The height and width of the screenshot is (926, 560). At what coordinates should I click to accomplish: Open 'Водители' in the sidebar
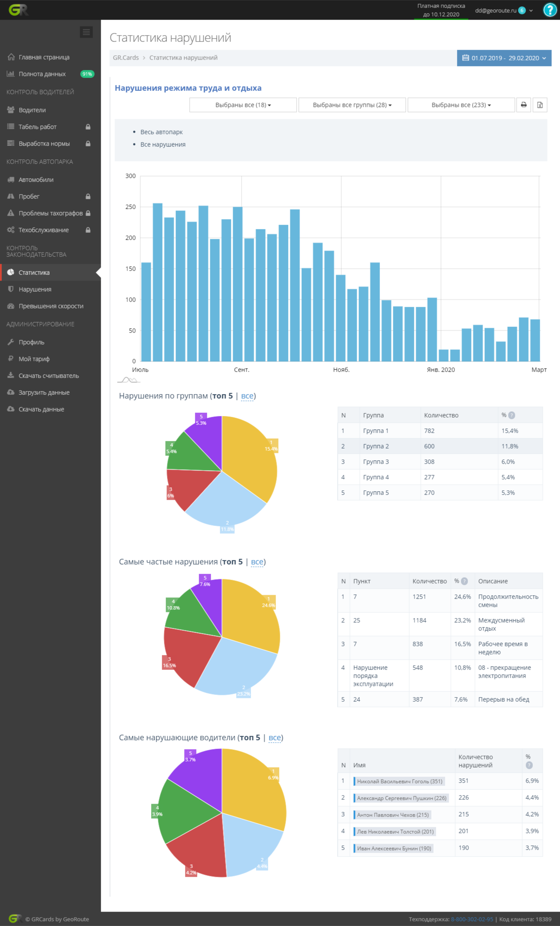pyautogui.click(x=32, y=110)
